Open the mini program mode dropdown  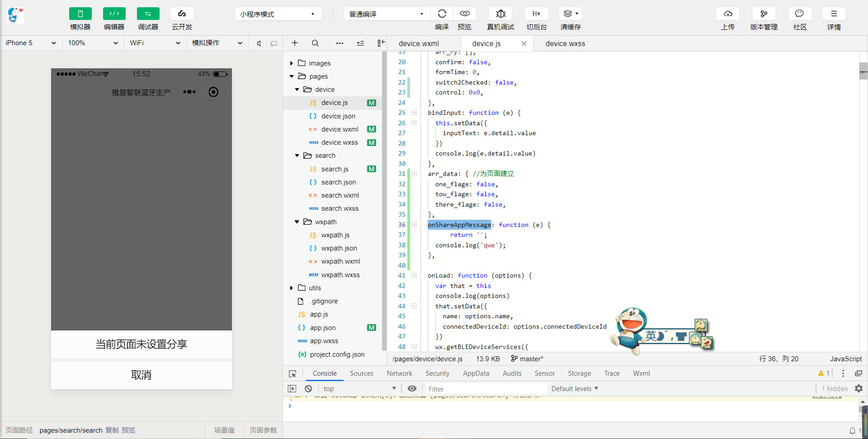pyautogui.click(x=278, y=14)
